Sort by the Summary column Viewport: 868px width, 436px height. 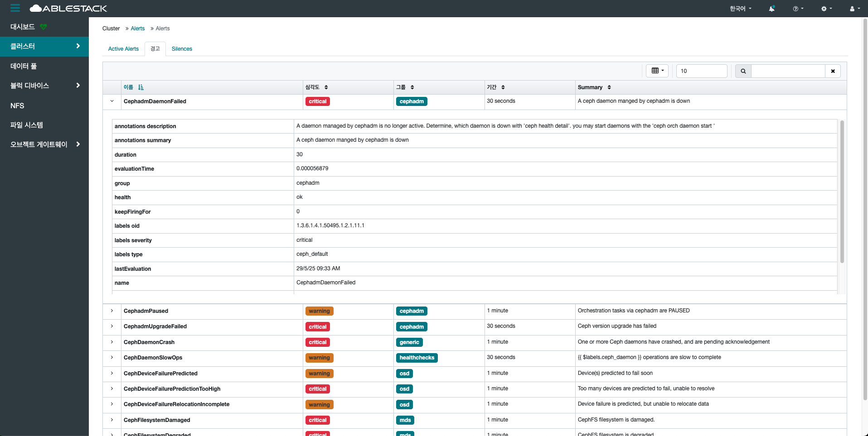point(609,87)
